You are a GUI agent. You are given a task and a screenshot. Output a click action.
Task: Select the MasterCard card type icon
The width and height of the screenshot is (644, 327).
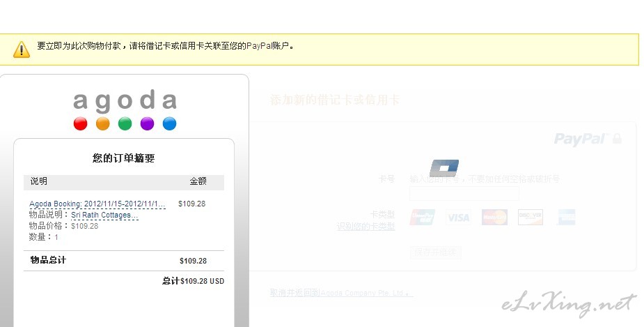pyautogui.click(x=494, y=217)
